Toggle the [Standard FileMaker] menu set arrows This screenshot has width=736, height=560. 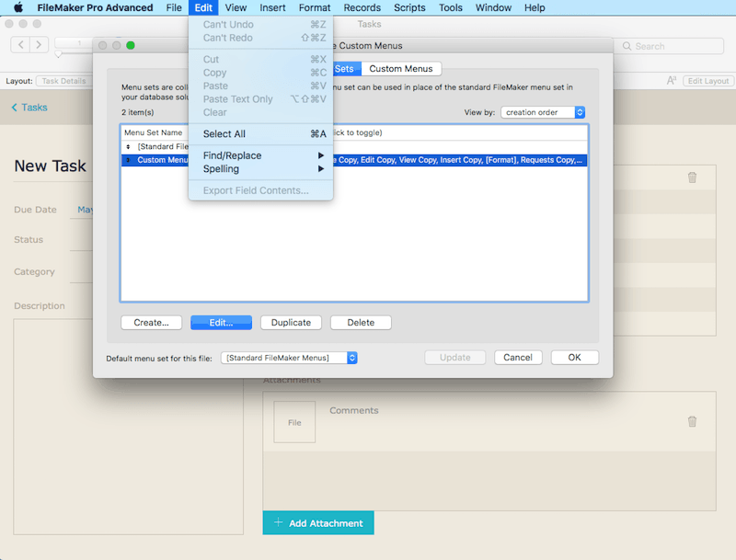click(128, 146)
